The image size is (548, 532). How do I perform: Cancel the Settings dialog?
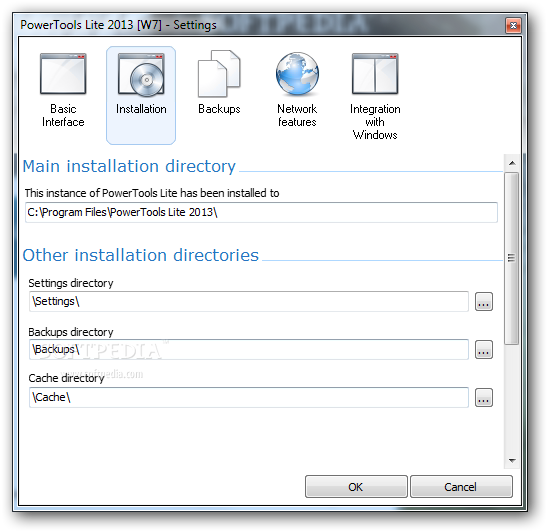click(461, 487)
